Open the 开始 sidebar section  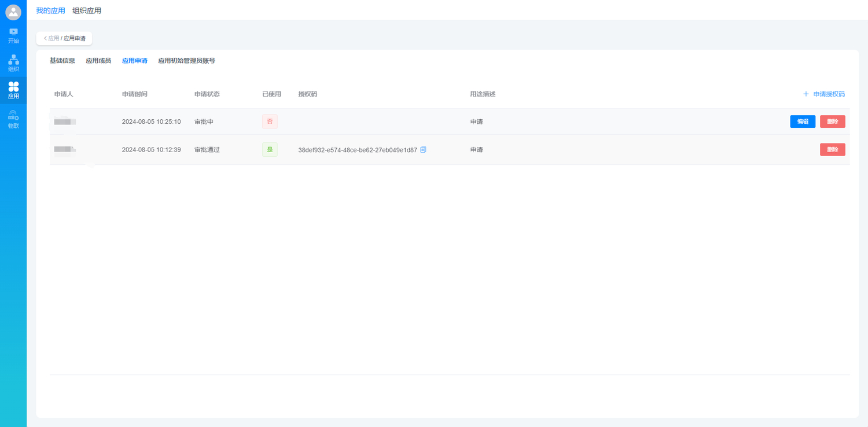point(13,35)
